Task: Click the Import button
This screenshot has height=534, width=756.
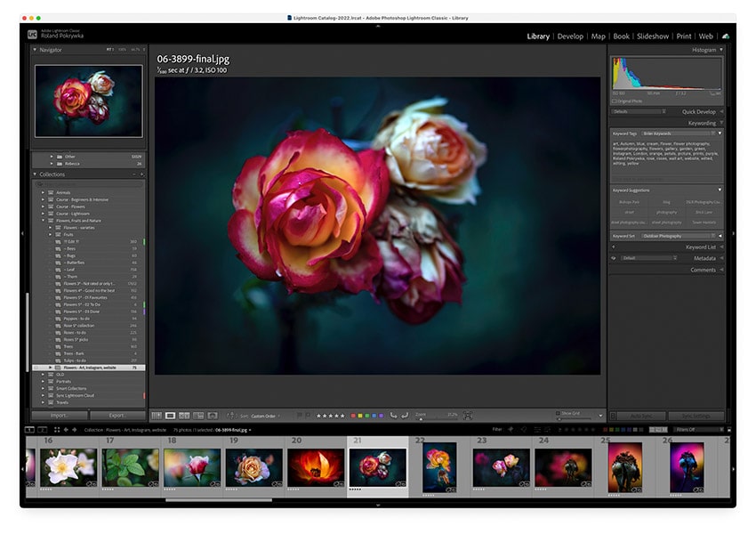Action: click(58, 416)
